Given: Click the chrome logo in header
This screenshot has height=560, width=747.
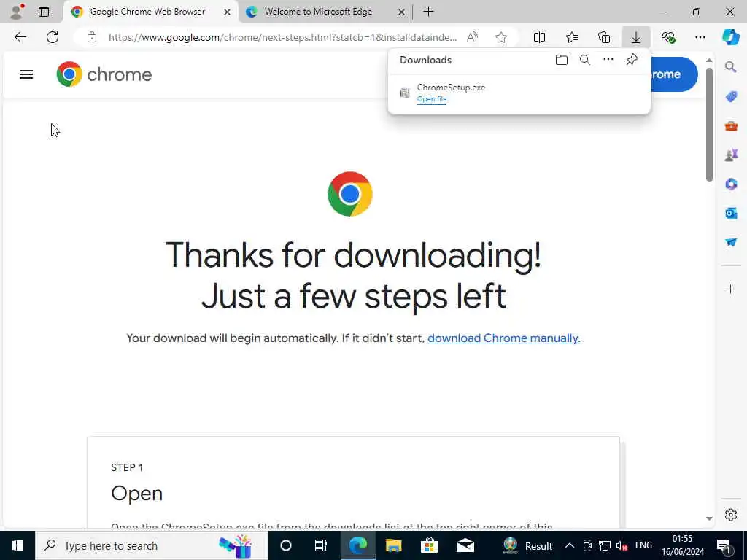Looking at the screenshot, I should pos(104,74).
